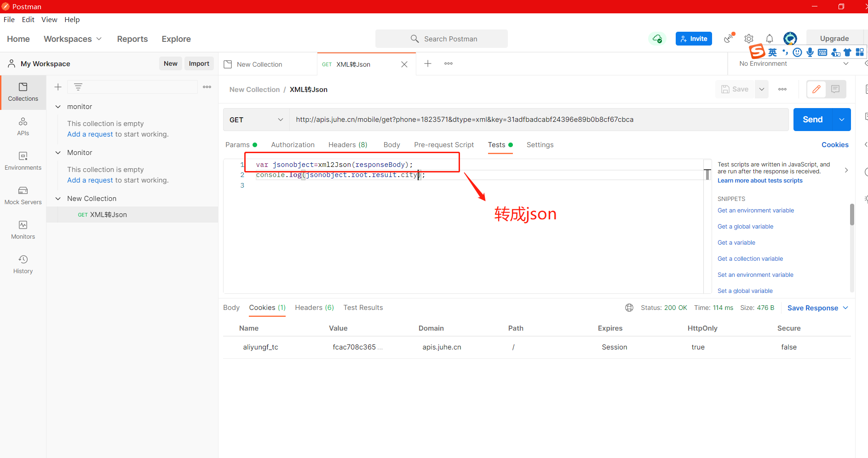The height and width of the screenshot is (458, 868).
Task: Open the Environments sidebar panel
Action: pos(23,161)
